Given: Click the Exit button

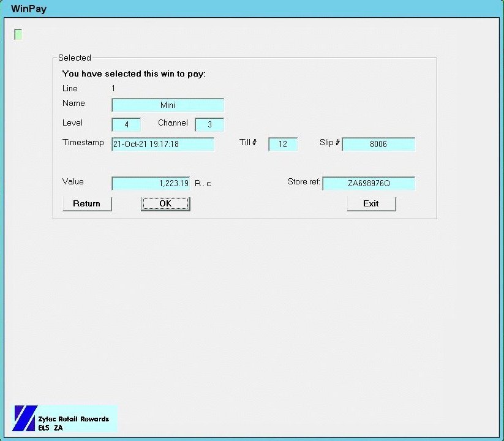Looking at the screenshot, I should coord(371,204).
